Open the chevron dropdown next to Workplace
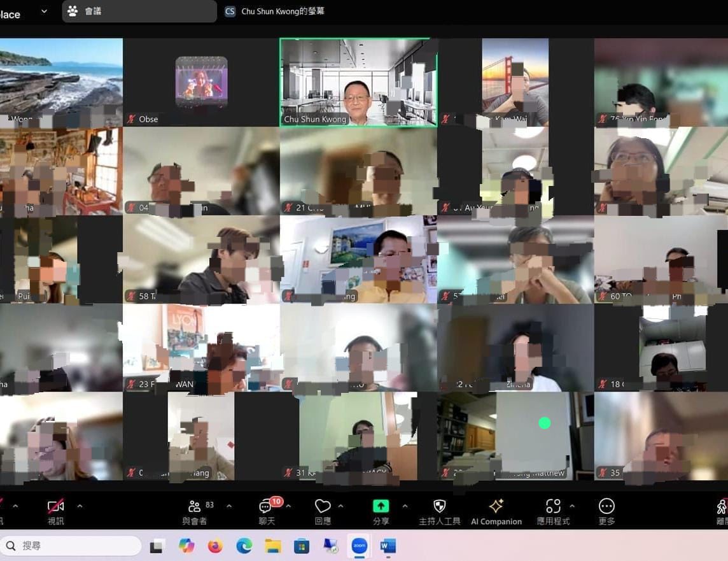 [x=44, y=11]
